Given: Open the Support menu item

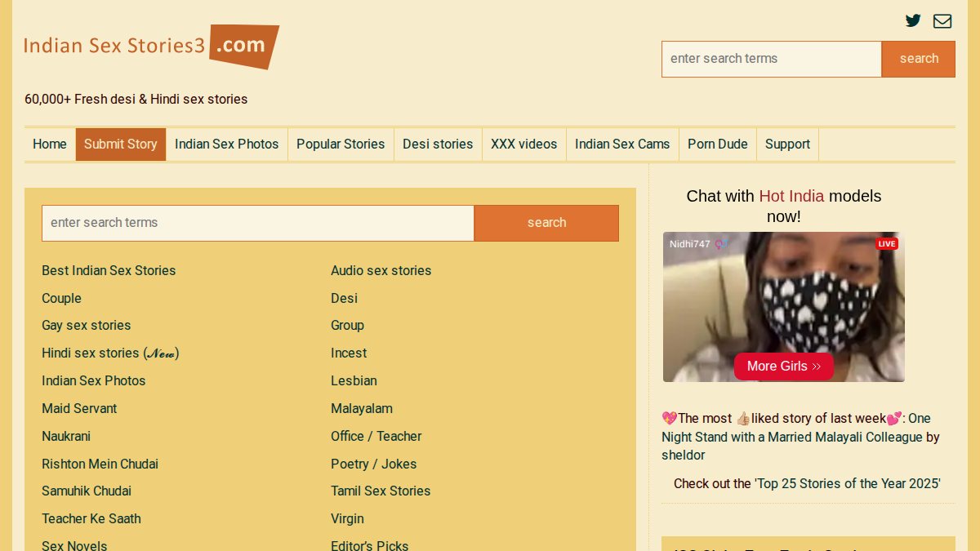Looking at the screenshot, I should (x=787, y=144).
